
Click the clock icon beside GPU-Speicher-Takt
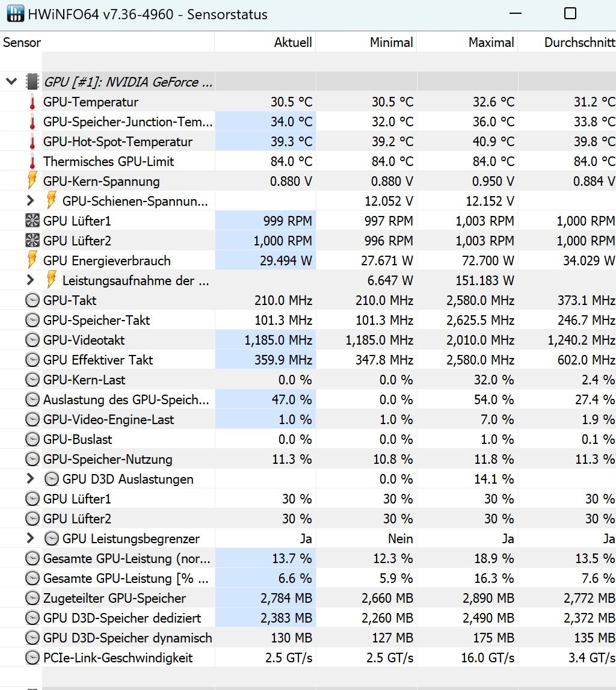[32, 320]
